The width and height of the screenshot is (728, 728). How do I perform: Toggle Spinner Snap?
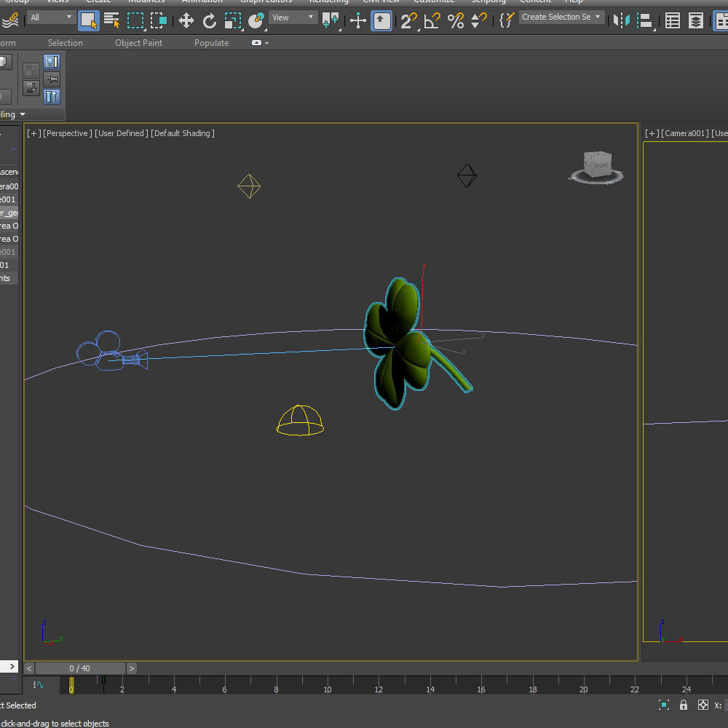pyautogui.click(x=479, y=20)
